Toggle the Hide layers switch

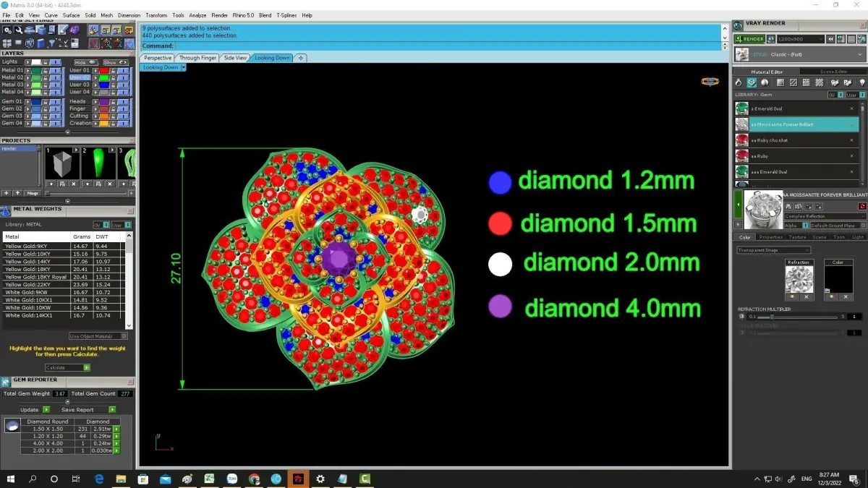click(86, 63)
